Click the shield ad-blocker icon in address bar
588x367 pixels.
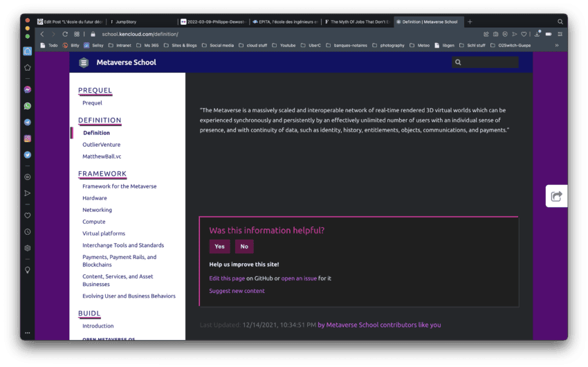pos(505,34)
